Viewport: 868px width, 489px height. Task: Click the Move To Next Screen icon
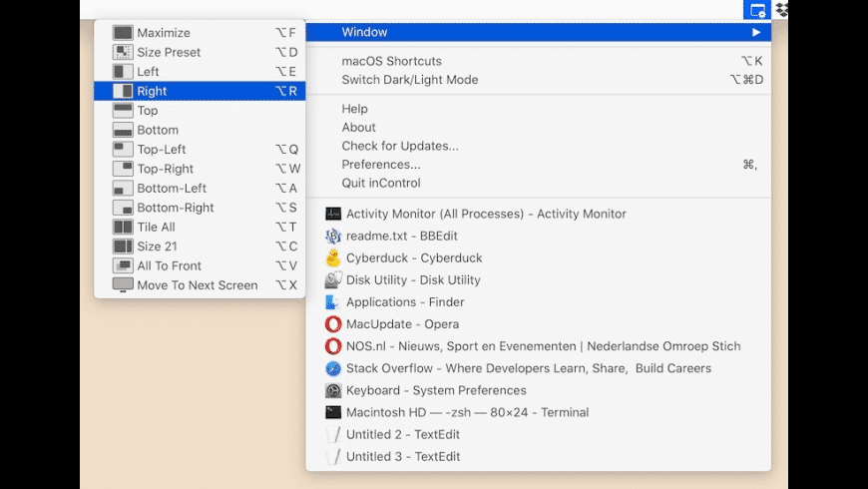(x=123, y=285)
